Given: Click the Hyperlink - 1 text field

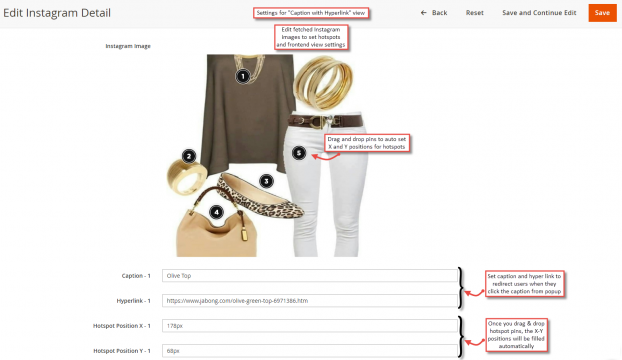Looking at the screenshot, I should pos(309,301).
